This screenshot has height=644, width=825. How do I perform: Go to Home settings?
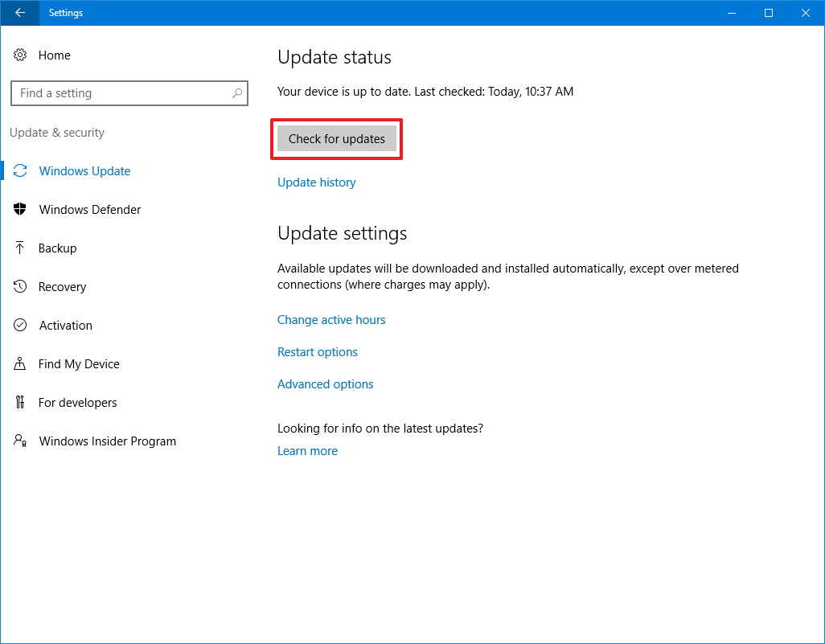[54, 55]
